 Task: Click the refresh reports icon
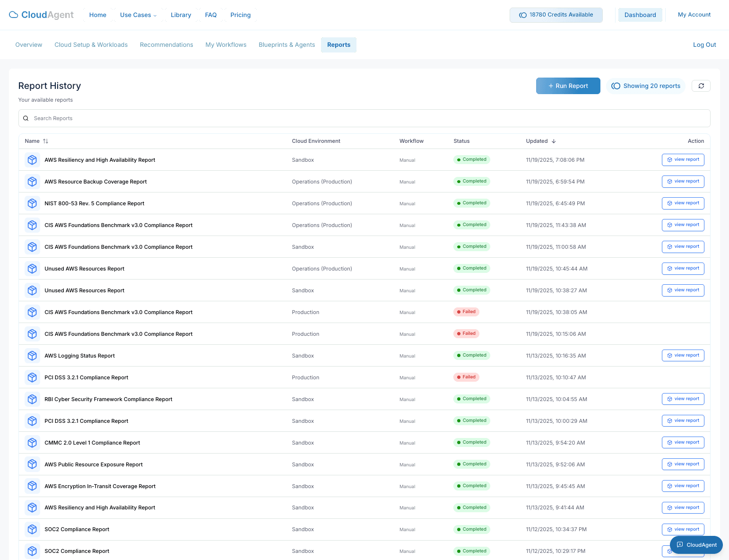pos(701,86)
